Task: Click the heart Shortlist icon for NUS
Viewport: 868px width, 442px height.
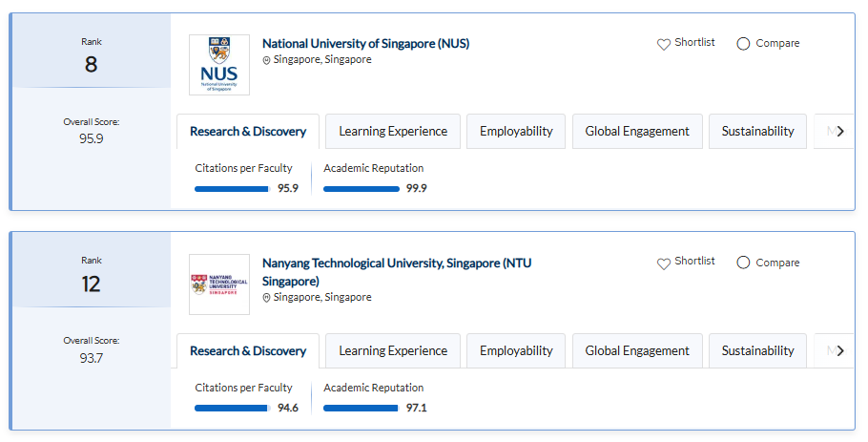Action: [x=663, y=44]
